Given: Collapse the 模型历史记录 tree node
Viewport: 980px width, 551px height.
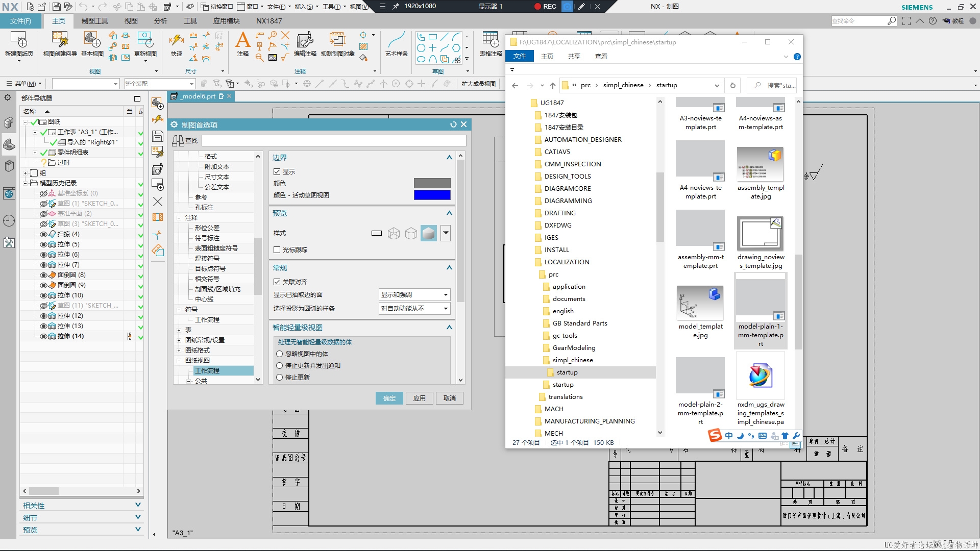Looking at the screenshot, I should click(25, 183).
